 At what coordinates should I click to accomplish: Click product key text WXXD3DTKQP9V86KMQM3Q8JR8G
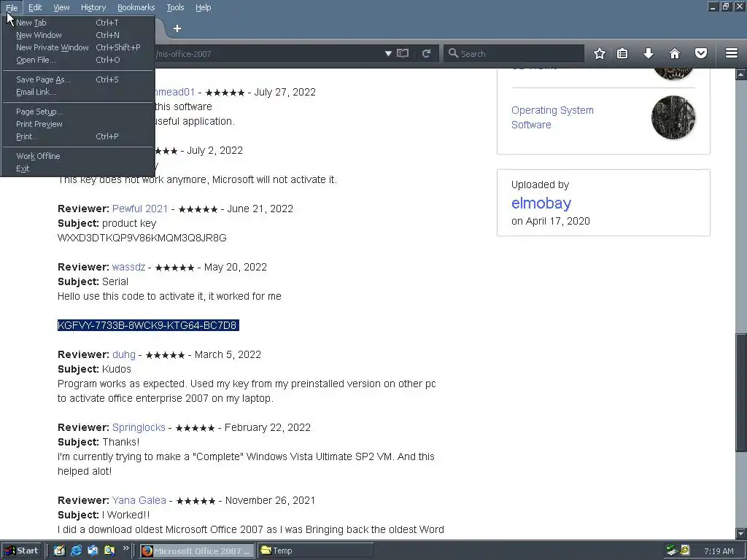[142, 238]
